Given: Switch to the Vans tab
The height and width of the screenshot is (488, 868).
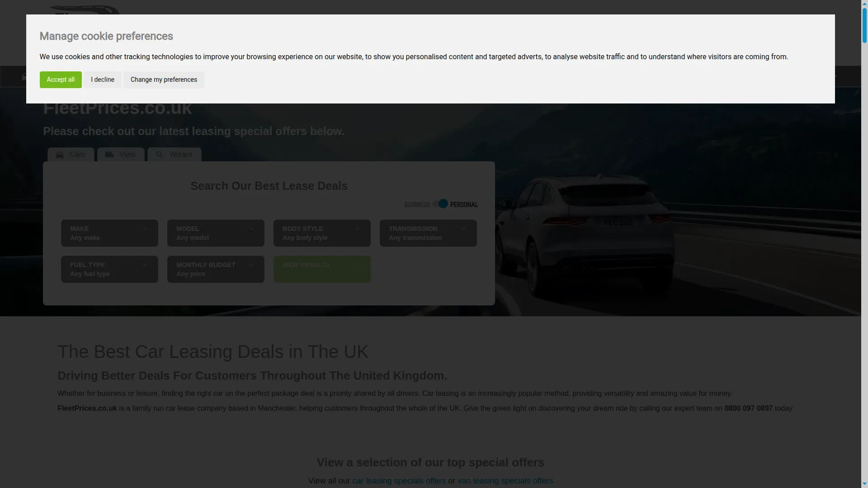Looking at the screenshot, I should point(121,155).
